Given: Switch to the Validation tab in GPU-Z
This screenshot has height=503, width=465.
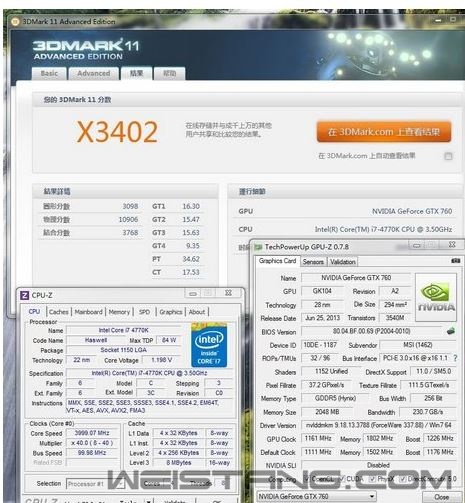Looking at the screenshot, I should pyautogui.click(x=343, y=262).
